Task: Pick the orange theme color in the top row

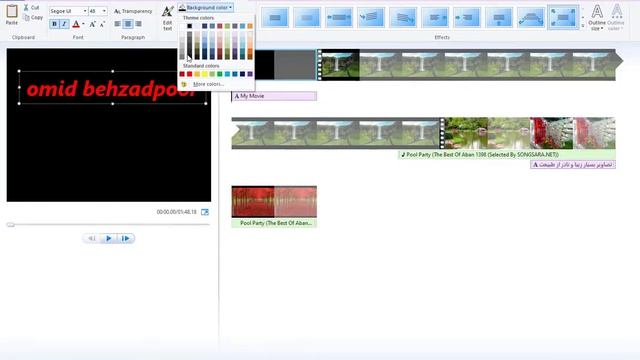Action: coord(250,26)
